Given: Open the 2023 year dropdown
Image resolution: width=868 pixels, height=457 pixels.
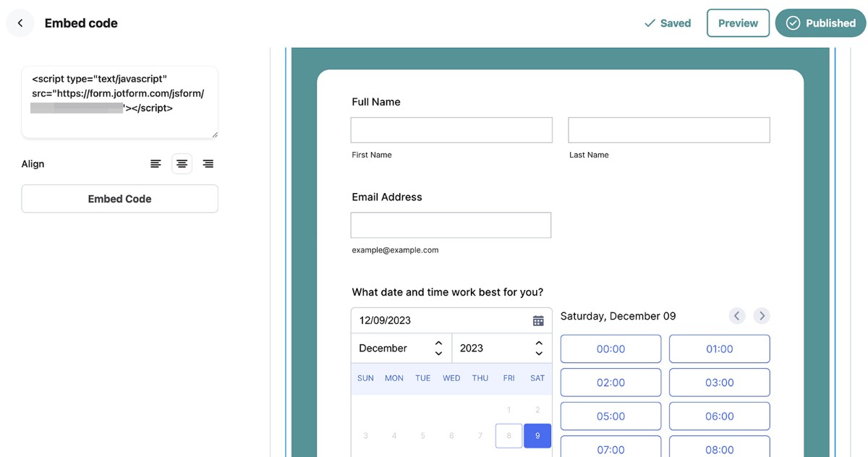Looking at the screenshot, I should coord(502,348).
